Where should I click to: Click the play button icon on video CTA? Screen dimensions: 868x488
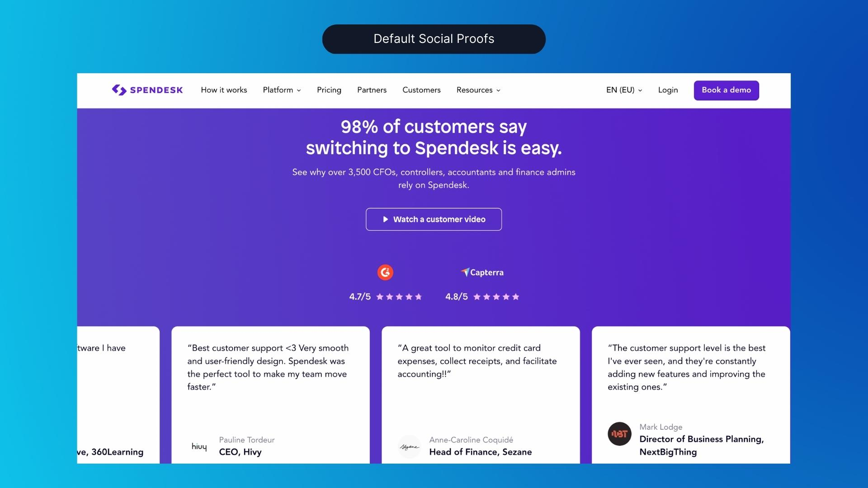385,219
